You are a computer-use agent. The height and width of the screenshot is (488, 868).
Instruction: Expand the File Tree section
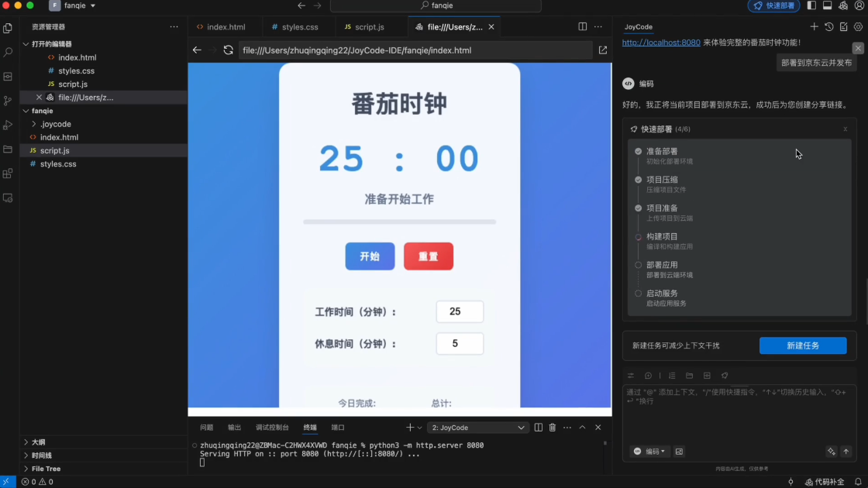coord(26,469)
